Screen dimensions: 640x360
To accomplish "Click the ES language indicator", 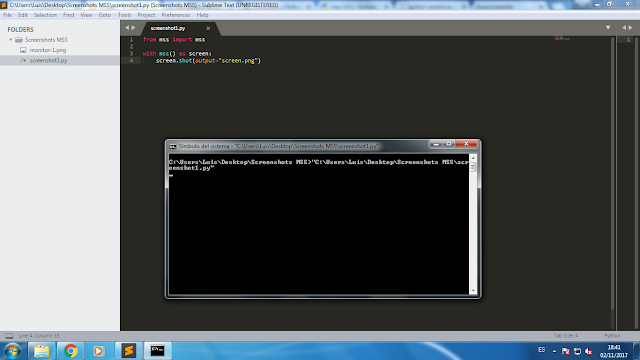I will point(541,350).
